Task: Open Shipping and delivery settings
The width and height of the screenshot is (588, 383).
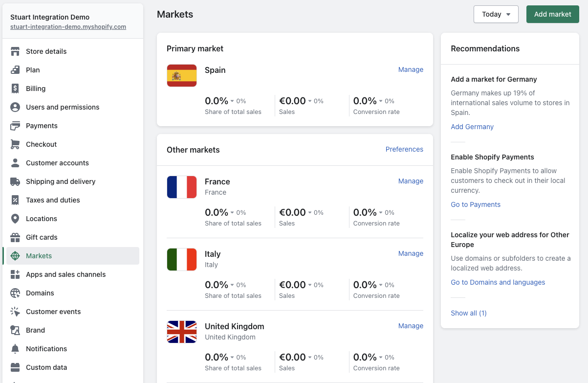Action: tap(73, 181)
